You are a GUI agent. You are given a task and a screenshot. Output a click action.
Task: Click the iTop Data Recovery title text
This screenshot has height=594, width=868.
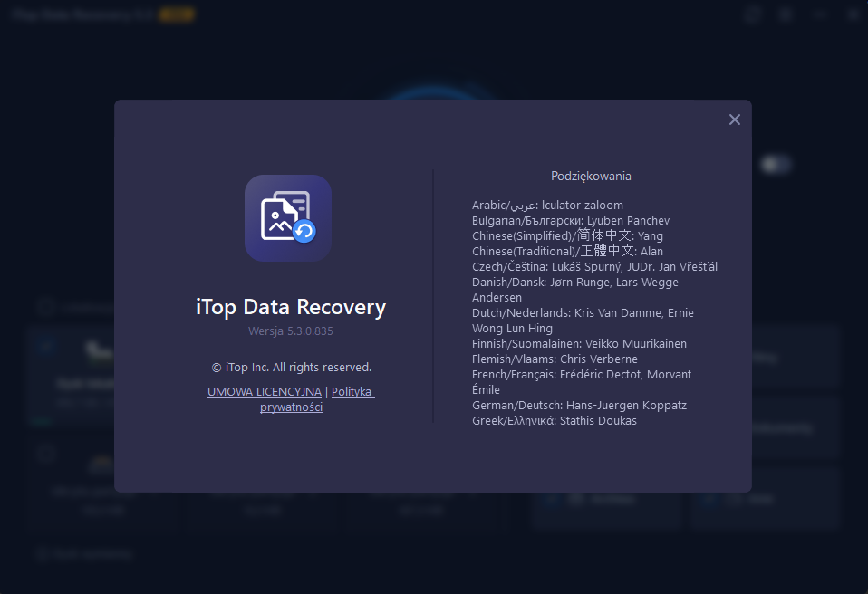[291, 307]
